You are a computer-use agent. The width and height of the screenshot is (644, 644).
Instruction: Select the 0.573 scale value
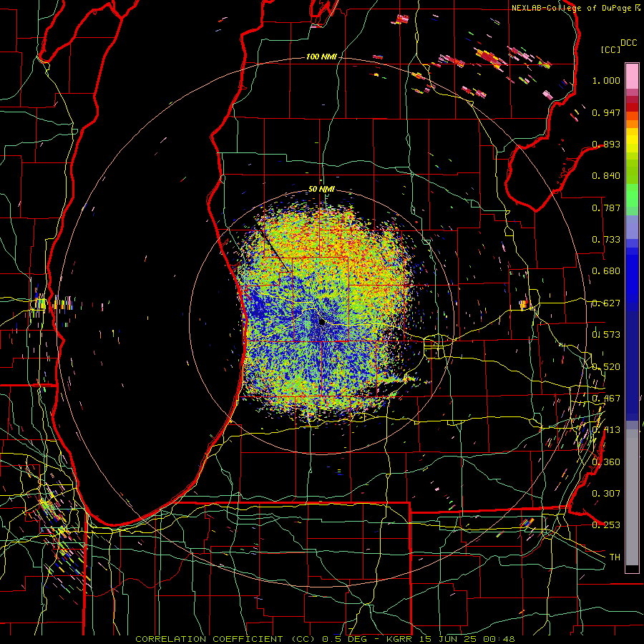tap(606, 335)
